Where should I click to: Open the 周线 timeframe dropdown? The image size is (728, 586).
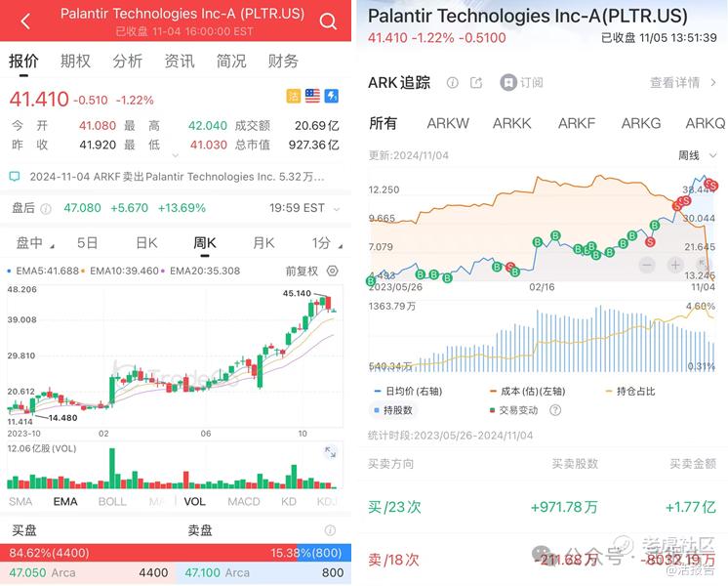coord(698,155)
